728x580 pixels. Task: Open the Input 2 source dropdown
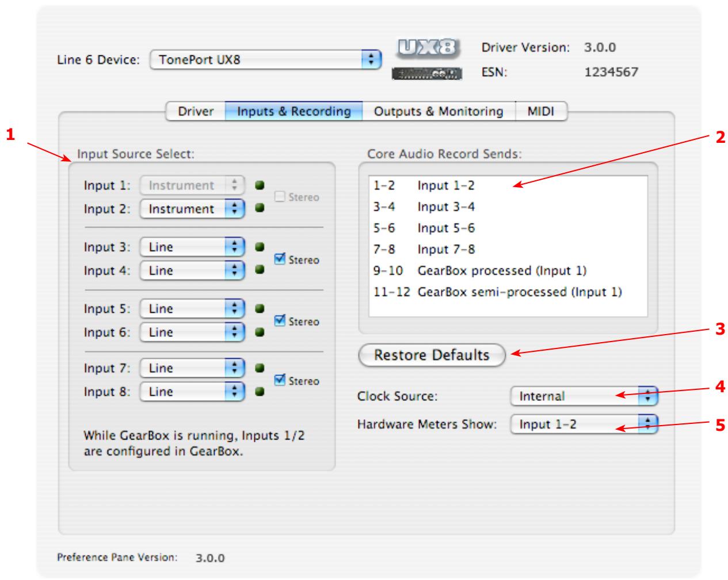coord(193,209)
